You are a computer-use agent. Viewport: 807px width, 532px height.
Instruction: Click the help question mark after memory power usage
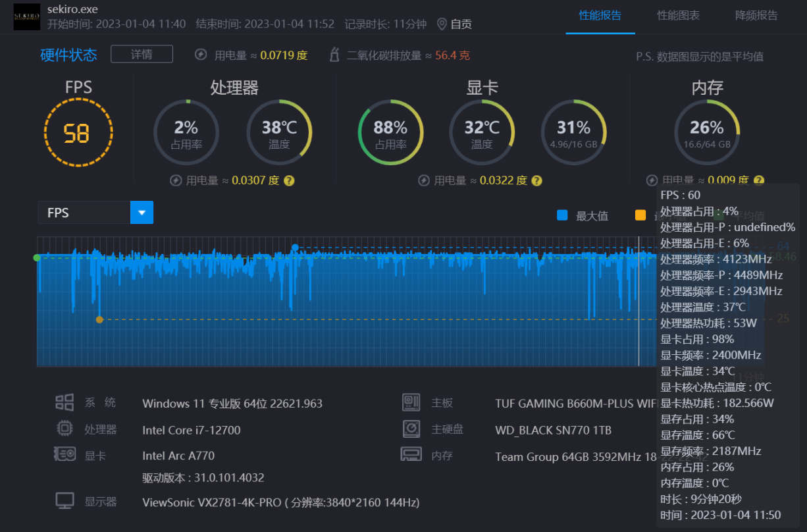tap(759, 180)
